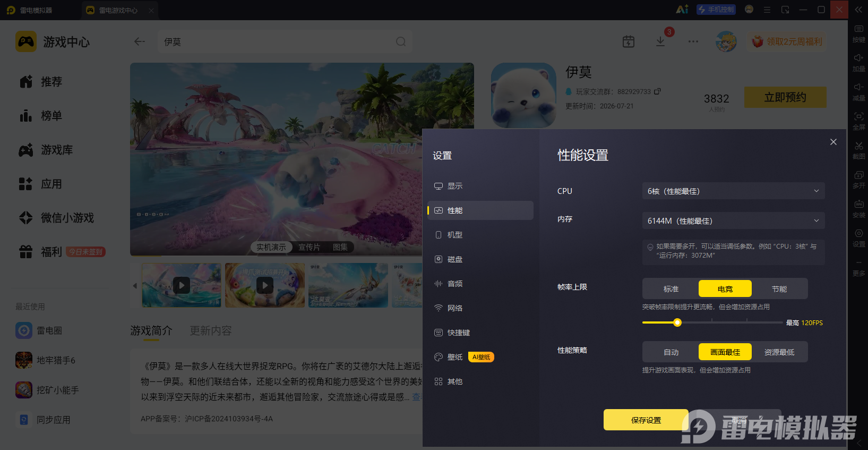
Task: Set performance strategy to 画面最佳
Action: [725, 352]
